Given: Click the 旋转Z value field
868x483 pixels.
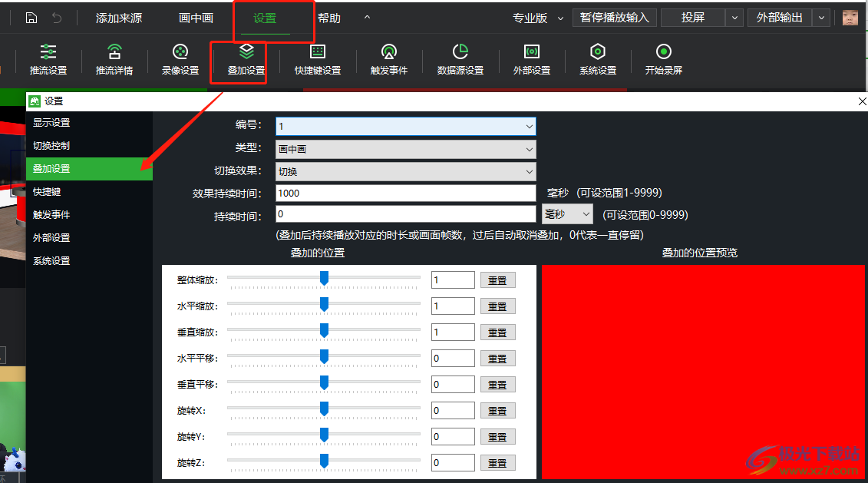Looking at the screenshot, I should 453,462.
